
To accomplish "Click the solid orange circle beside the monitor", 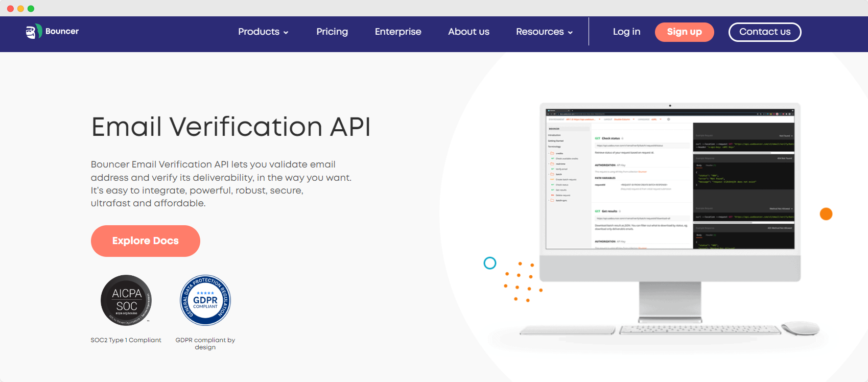I will [826, 214].
